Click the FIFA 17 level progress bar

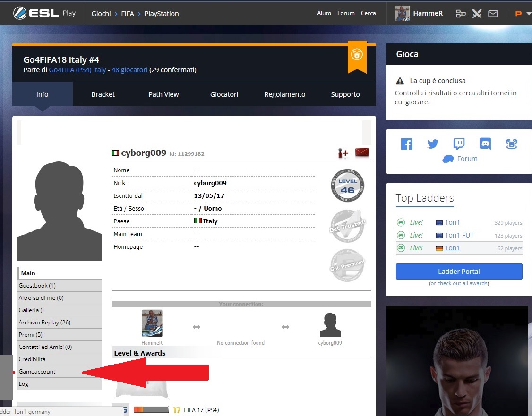[x=151, y=409]
